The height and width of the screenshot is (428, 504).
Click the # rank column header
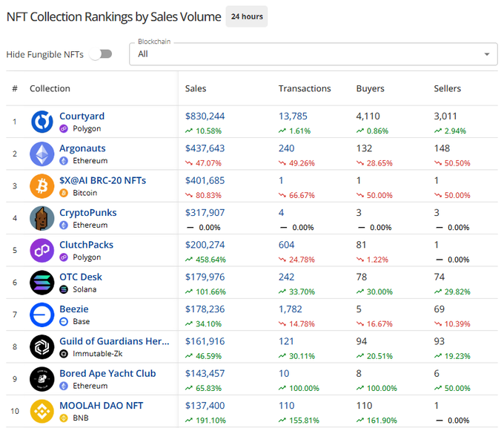pyautogui.click(x=15, y=88)
